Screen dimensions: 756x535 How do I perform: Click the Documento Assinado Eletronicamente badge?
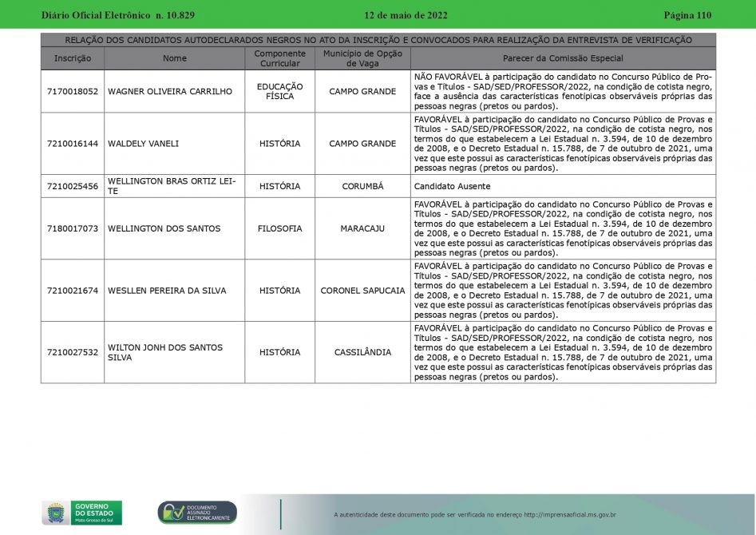tap(197, 513)
